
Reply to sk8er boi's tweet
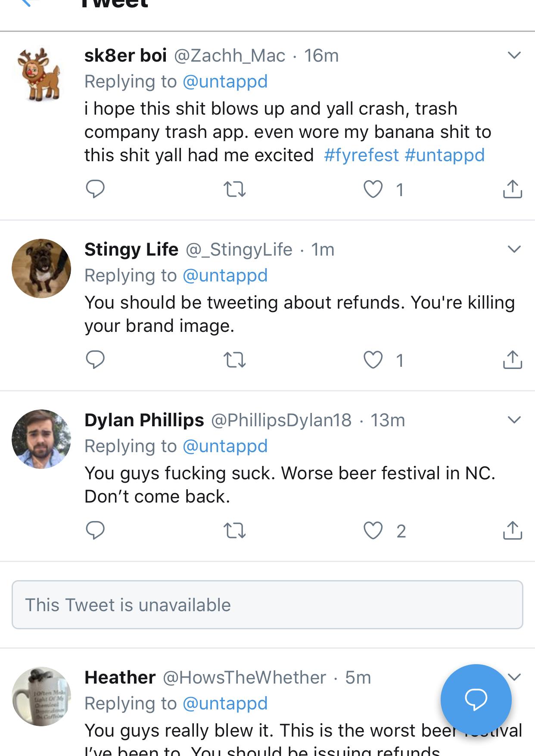tap(95, 189)
